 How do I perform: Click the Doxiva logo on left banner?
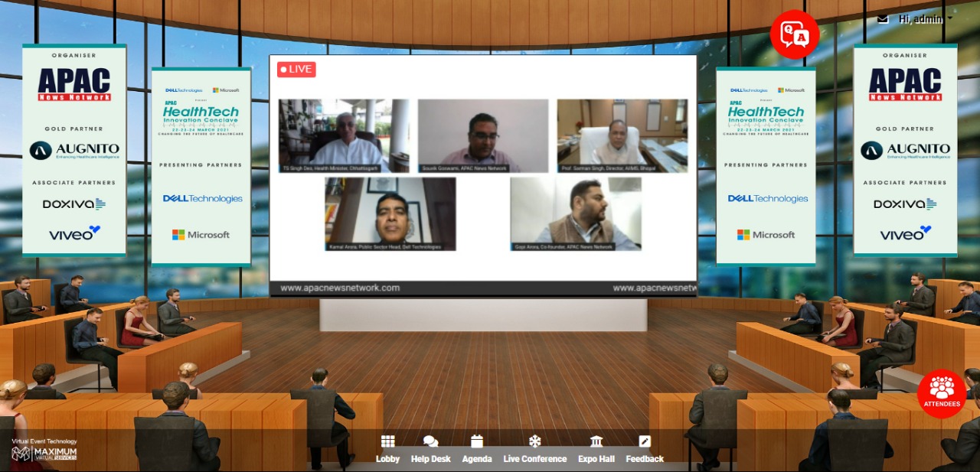tap(74, 204)
